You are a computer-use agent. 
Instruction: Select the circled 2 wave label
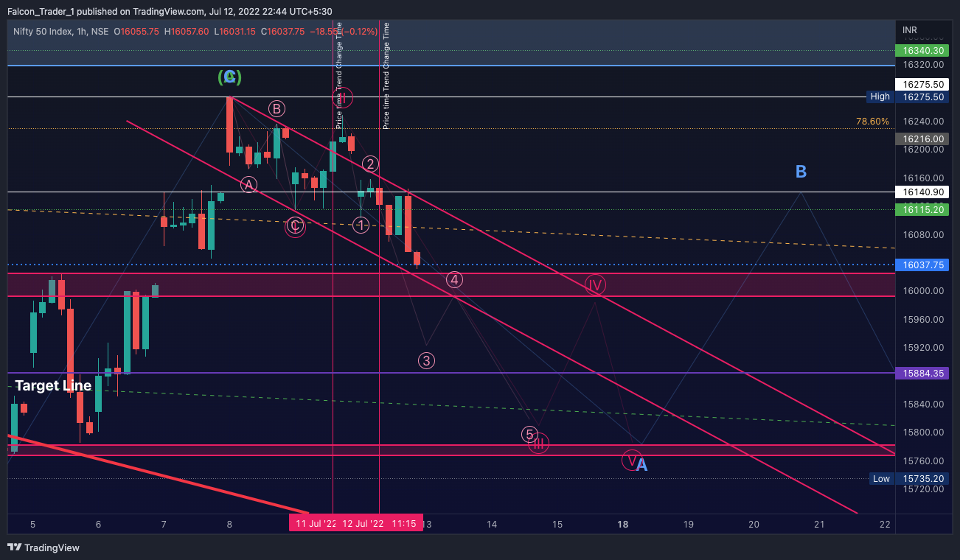[x=371, y=164]
